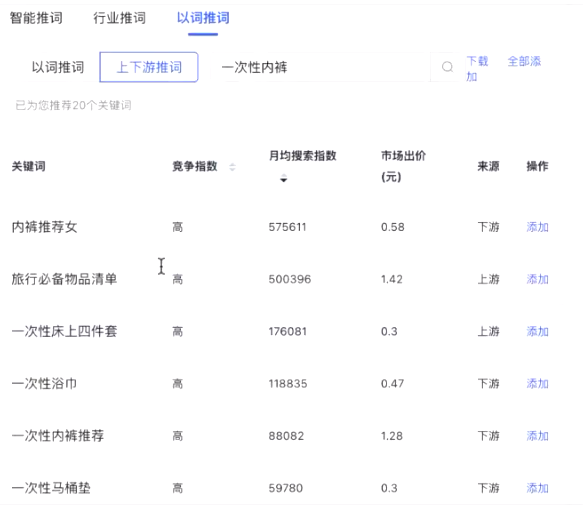Image resolution: width=583 pixels, height=506 pixels.
Task: Add keyword 一次性浴巾
Action: tap(537, 383)
